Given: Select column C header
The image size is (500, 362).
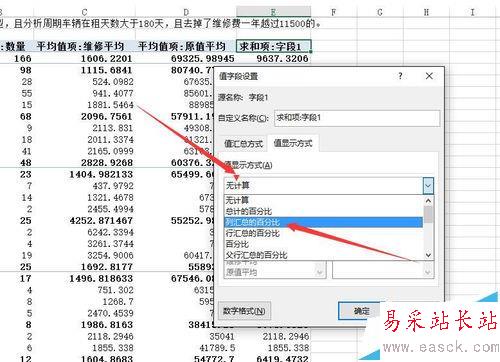Looking at the screenshot, I should pos(85,12).
